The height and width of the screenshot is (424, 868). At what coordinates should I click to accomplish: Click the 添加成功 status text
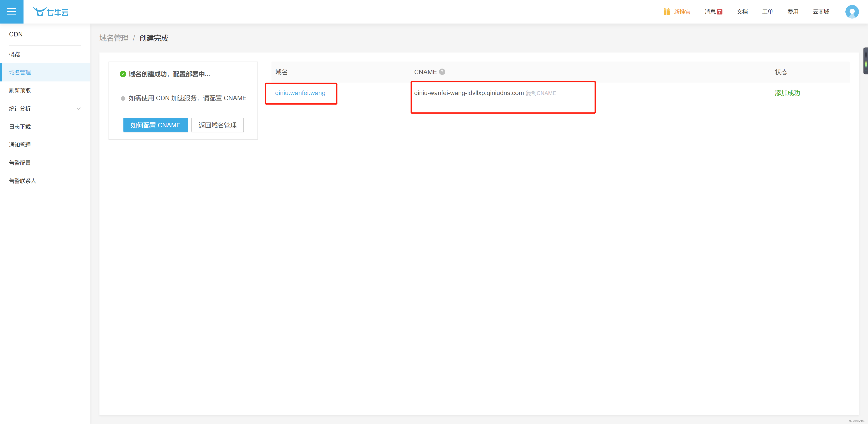(x=787, y=93)
